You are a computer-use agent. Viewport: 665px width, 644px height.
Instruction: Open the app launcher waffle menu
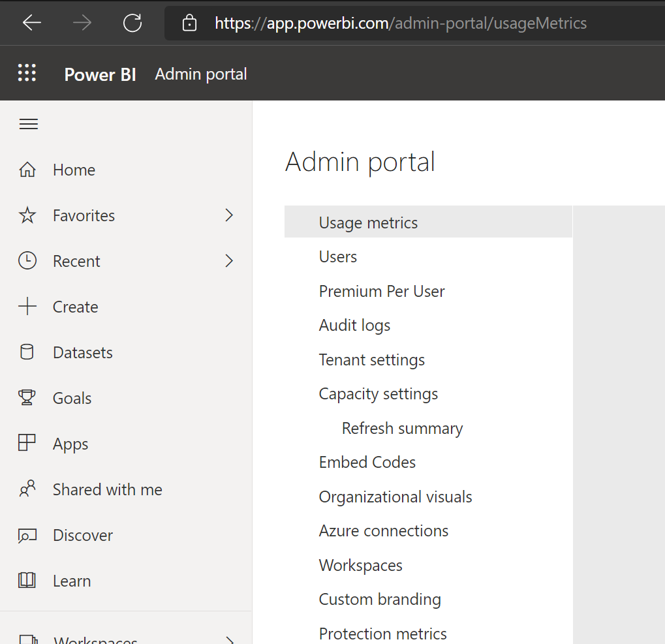[27, 72]
